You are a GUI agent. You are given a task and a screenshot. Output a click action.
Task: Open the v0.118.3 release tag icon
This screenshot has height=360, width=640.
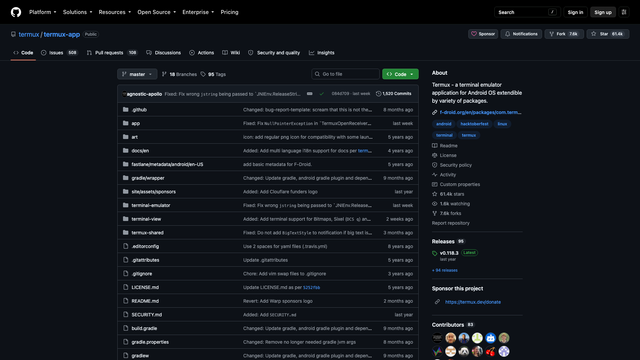coord(435,253)
